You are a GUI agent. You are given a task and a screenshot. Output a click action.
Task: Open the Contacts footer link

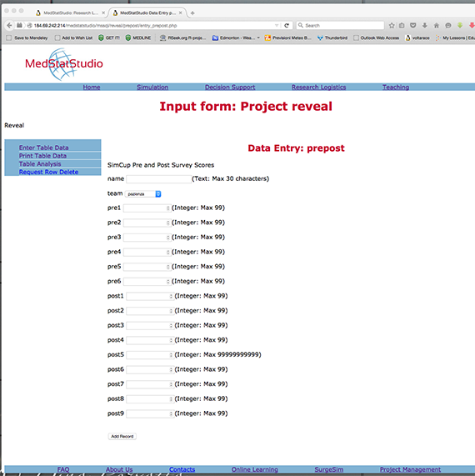182,469
